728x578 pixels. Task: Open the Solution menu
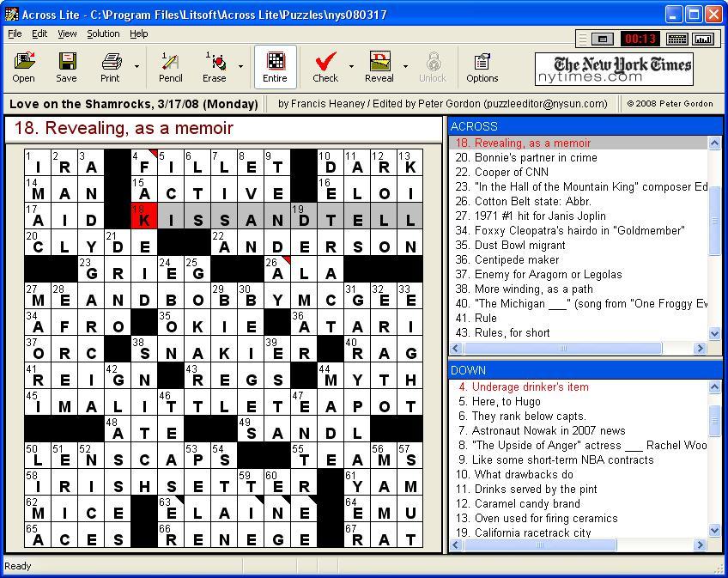[103, 33]
